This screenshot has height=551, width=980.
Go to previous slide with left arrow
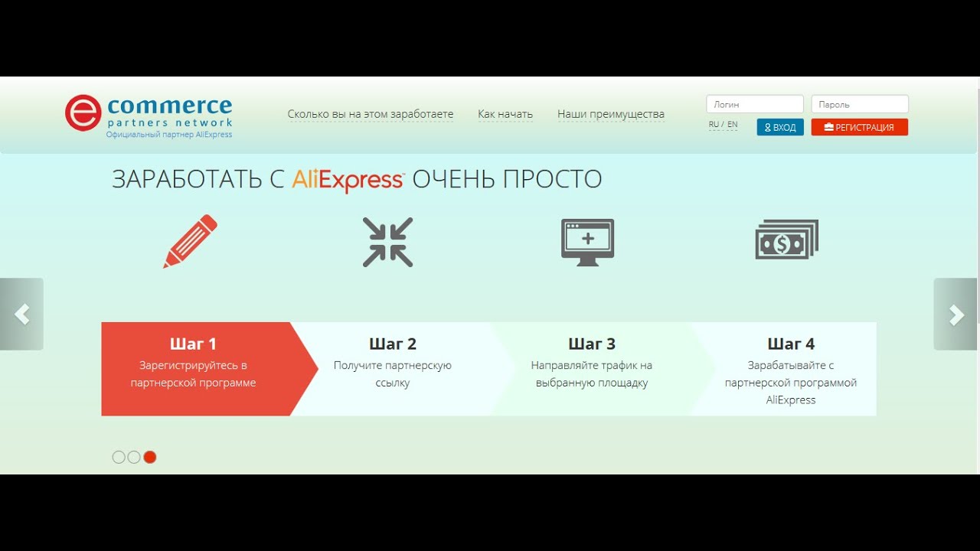[21, 314]
